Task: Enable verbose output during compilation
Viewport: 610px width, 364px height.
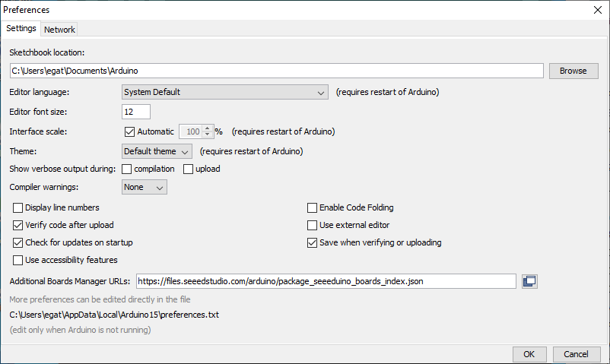Action: [x=126, y=169]
